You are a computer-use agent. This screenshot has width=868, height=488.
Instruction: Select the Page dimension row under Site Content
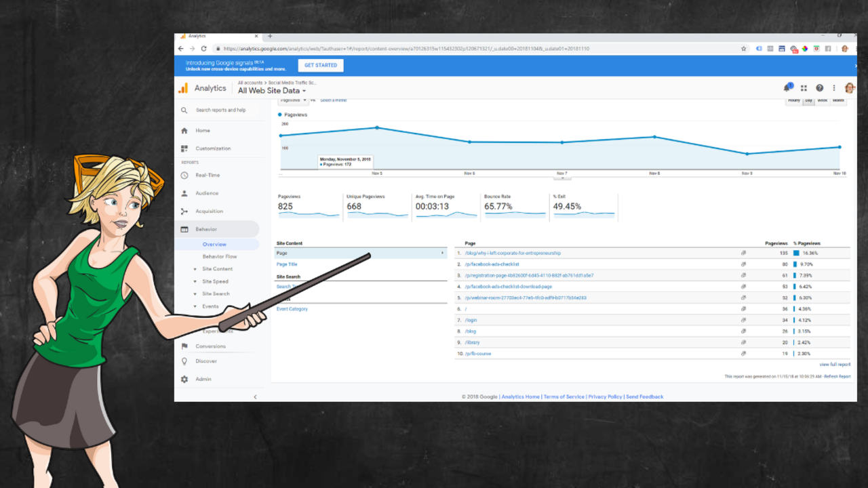(361, 253)
